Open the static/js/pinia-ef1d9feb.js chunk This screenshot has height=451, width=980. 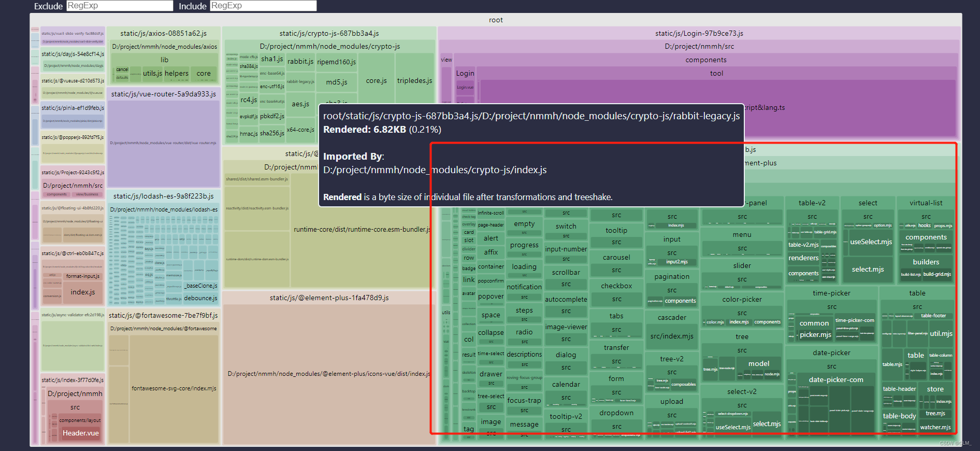click(x=73, y=108)
